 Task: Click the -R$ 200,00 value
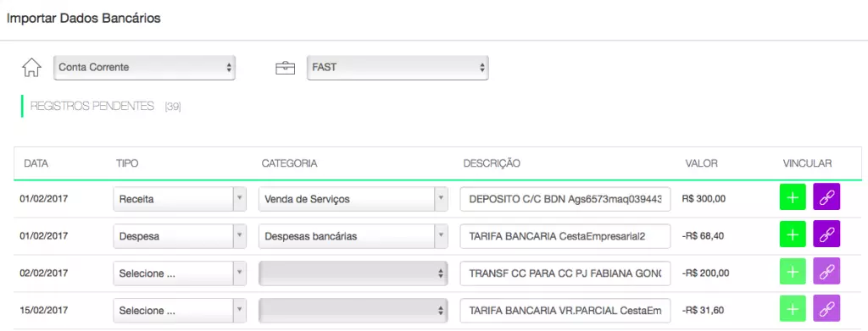705,273
